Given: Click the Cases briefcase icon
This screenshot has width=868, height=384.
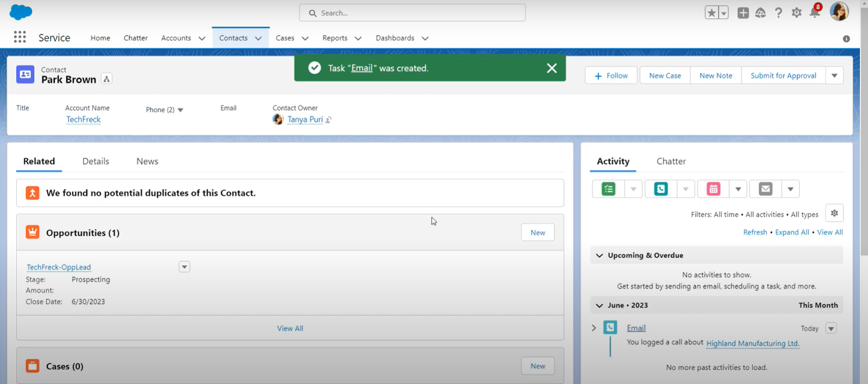Looking at the screenshot, I should [33, 366].
